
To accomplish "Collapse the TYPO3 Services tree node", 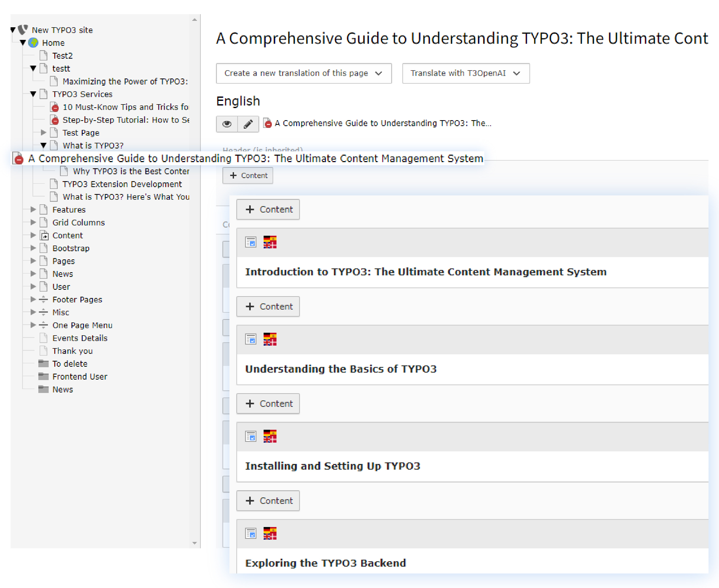I will click(33, 94).
